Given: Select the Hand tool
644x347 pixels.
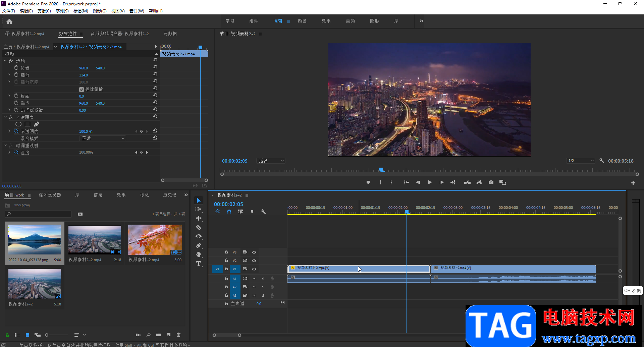Looking at the screenshot, I should click(x=199, y=254).
